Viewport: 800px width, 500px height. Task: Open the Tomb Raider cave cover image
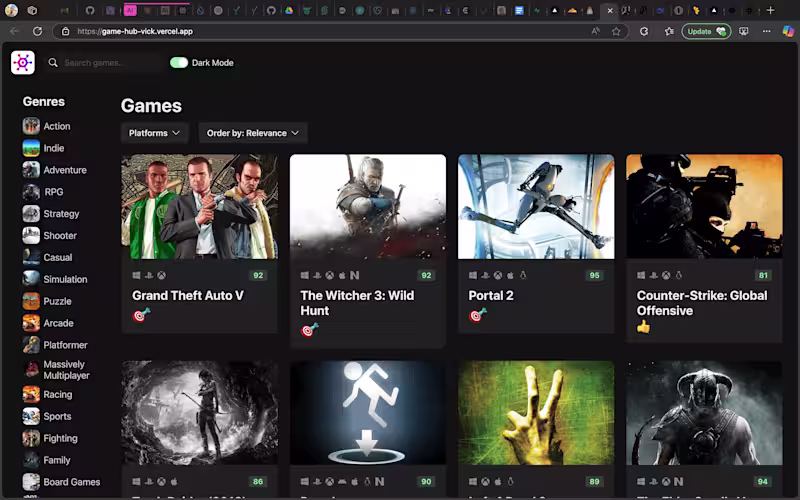[x=199, y=413]
